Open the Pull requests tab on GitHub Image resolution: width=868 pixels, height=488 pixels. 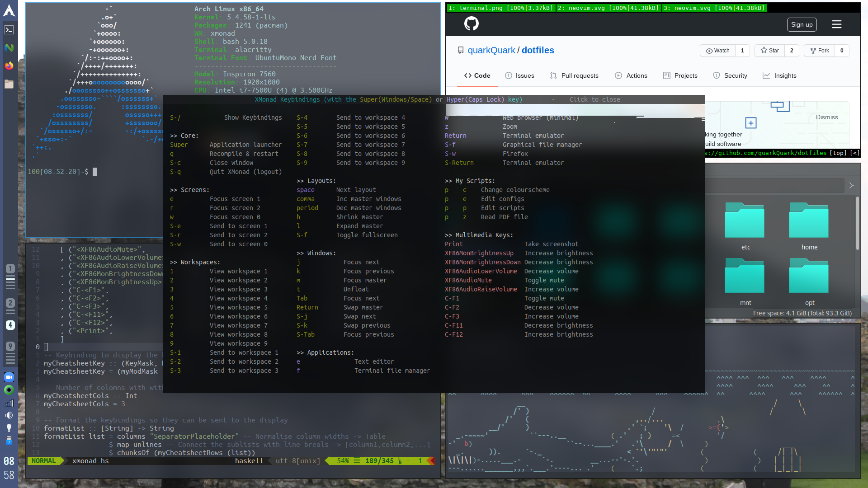(x=574, y=75)
